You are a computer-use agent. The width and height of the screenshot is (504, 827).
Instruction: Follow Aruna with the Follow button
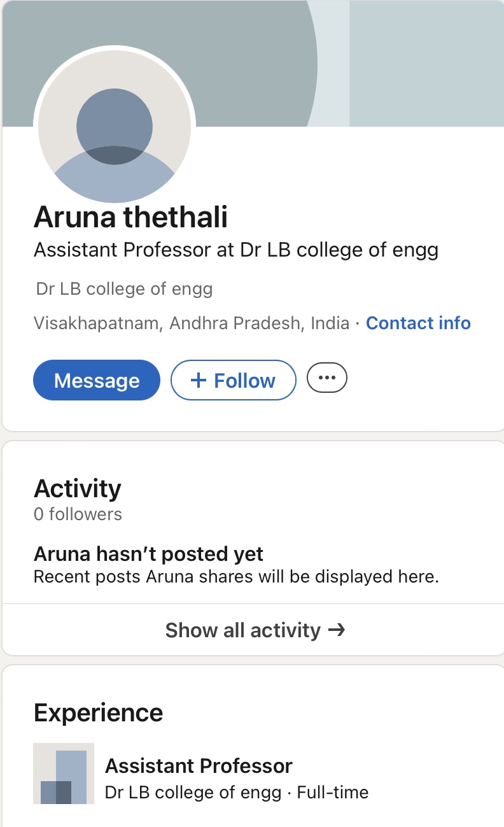coord(234,380)
